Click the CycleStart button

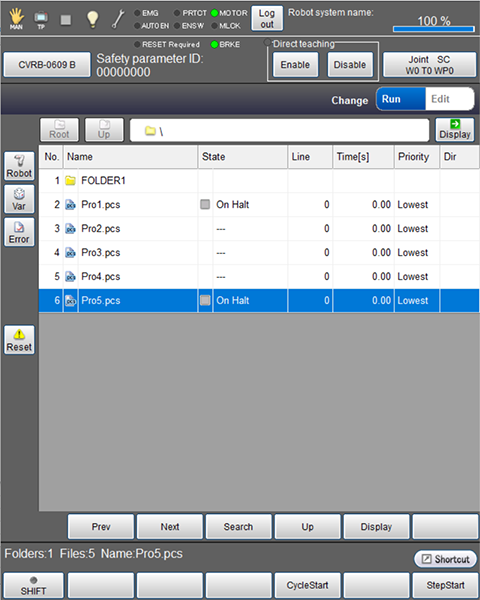click(x=307, y=585)
